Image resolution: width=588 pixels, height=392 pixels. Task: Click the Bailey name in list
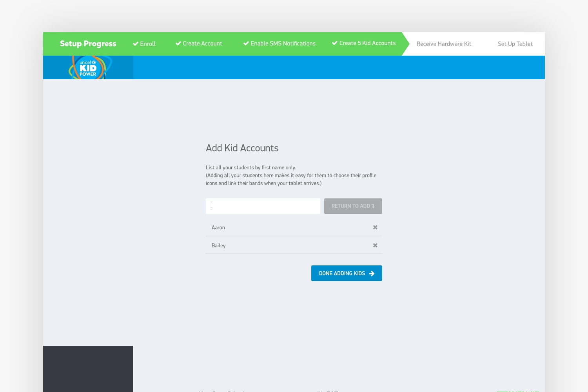click(219, 246)
